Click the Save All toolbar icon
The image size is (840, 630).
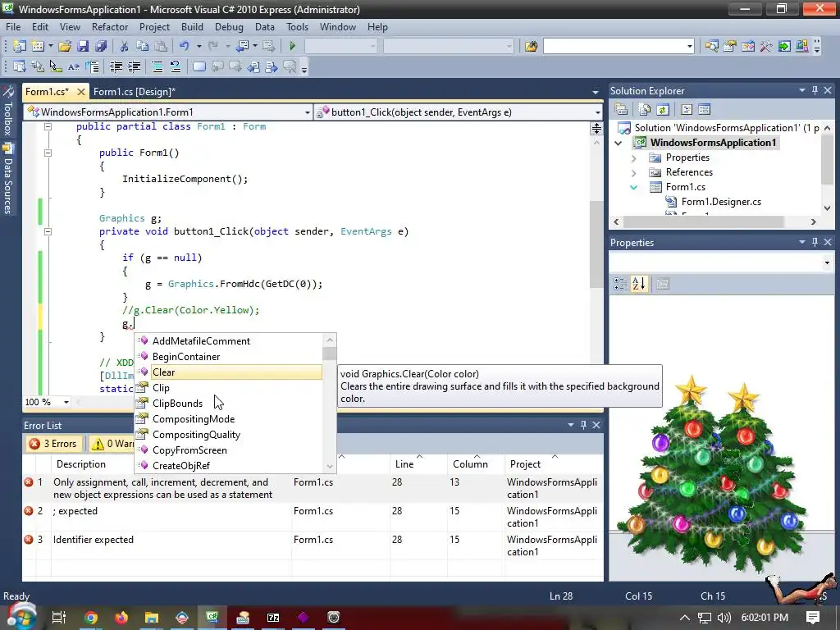[x=100, y=46]
